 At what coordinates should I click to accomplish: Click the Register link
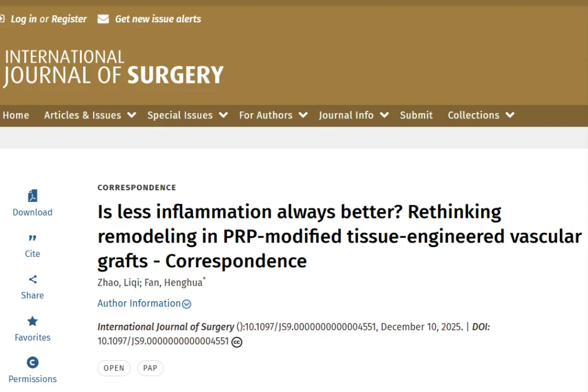point(69,19)
